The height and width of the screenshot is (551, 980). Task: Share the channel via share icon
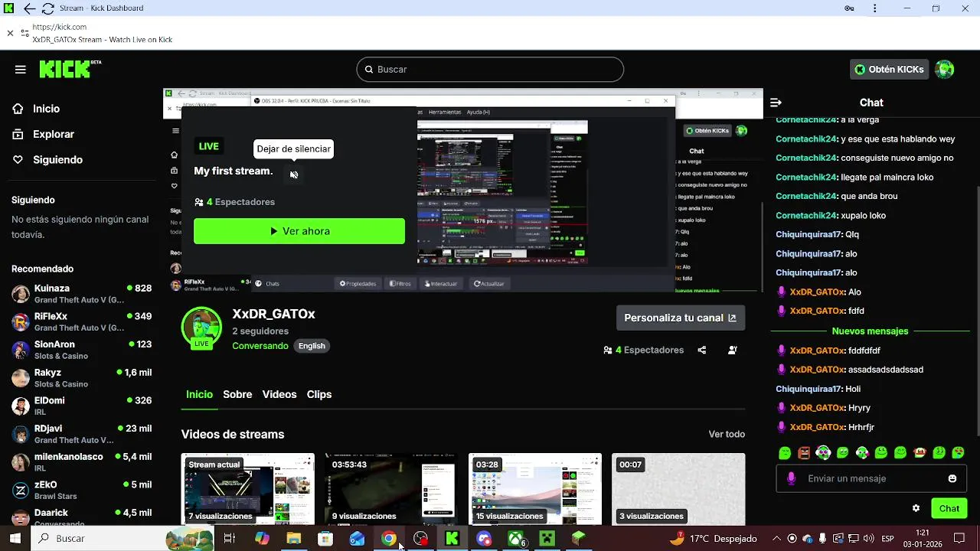[x=702, y=350]
